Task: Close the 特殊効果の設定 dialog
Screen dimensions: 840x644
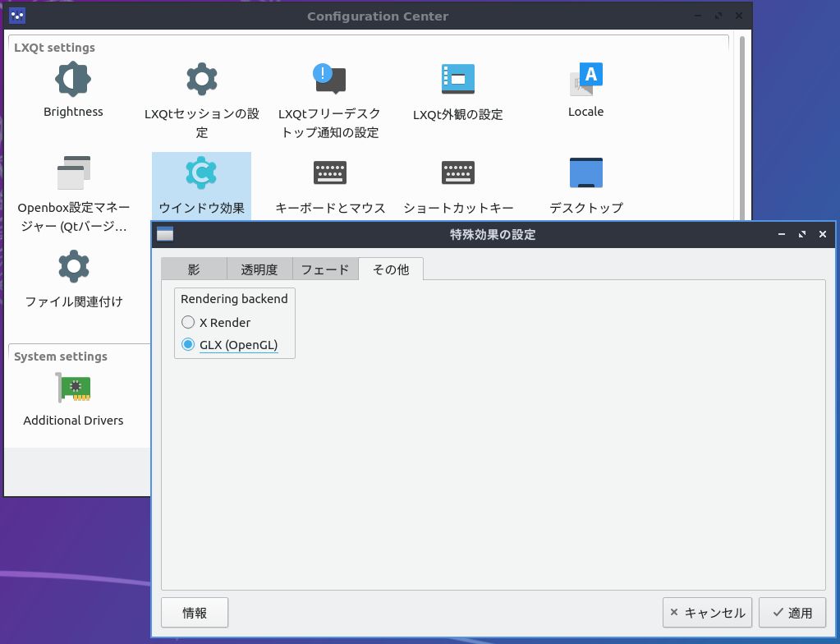Action: click(x=823, y=234)
